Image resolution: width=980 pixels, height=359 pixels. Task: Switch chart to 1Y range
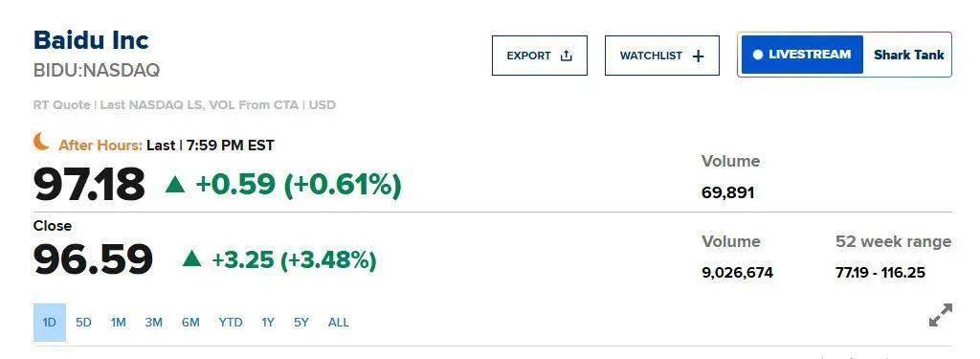point(268,323)
